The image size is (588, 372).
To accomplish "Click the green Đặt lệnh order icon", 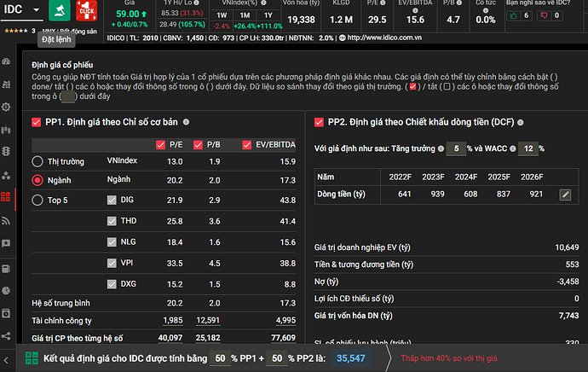I will (x=60, y=11).
